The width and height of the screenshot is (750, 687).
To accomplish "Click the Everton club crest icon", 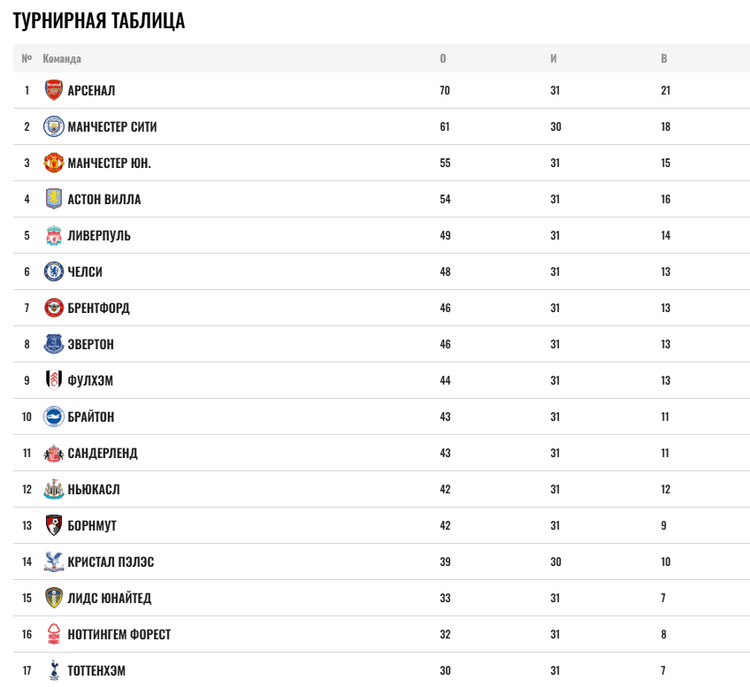I will click(54, 344).
